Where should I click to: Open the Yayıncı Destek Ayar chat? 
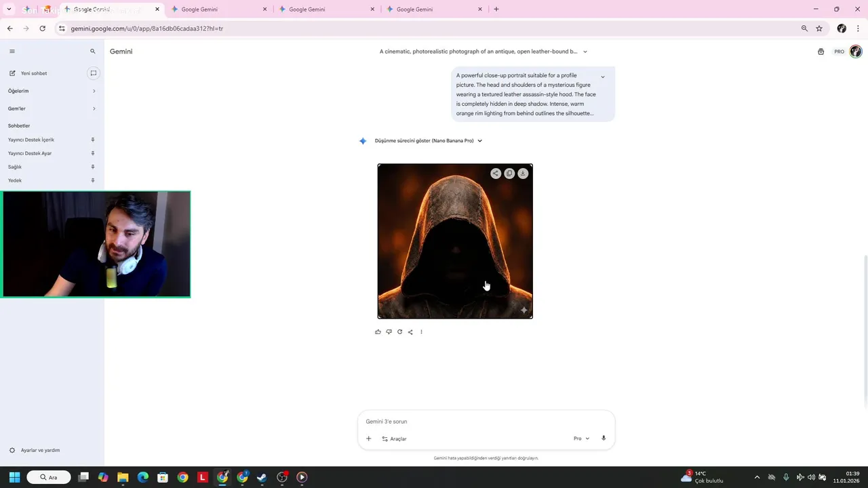[30, 153]
